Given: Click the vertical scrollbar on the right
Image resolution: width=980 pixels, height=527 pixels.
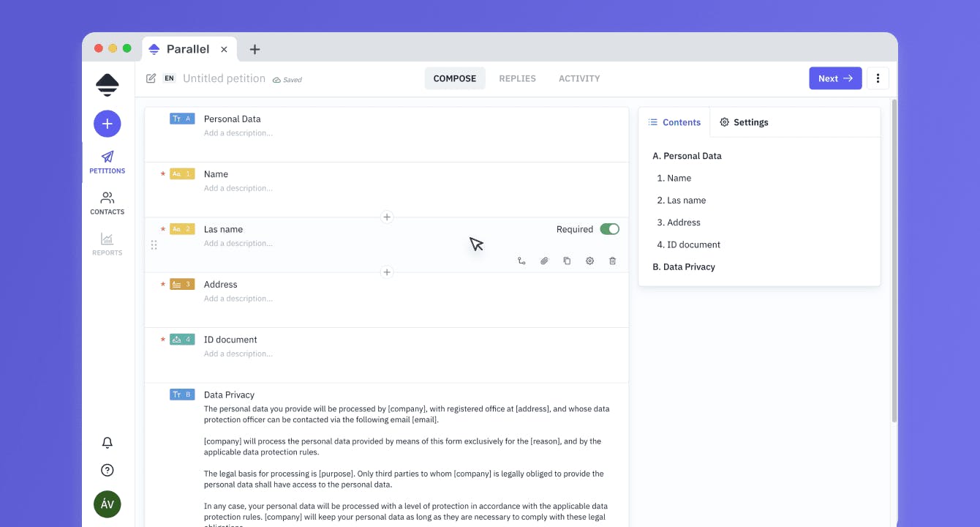Looking at the screenshot, I should click(894, 260).
